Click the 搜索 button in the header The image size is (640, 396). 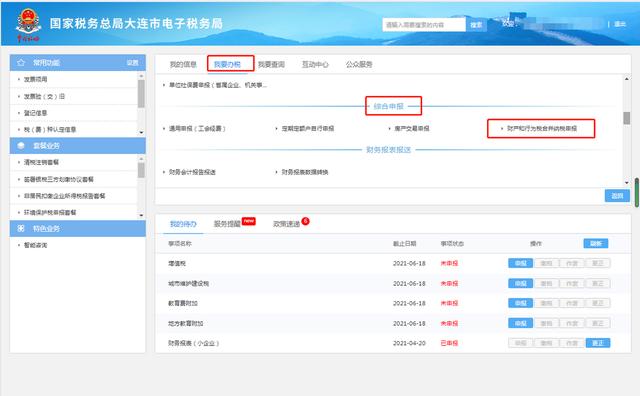coord(476,24)
